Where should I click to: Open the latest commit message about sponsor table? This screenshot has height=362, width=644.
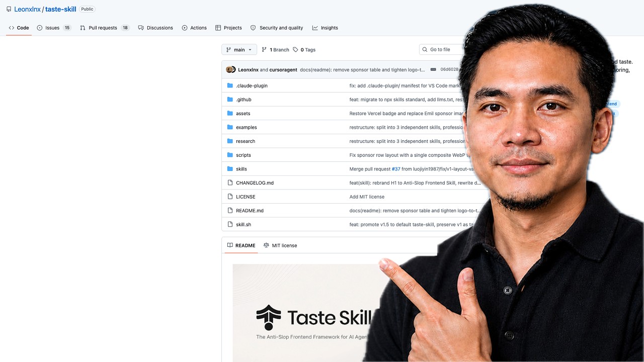point(362,70)
